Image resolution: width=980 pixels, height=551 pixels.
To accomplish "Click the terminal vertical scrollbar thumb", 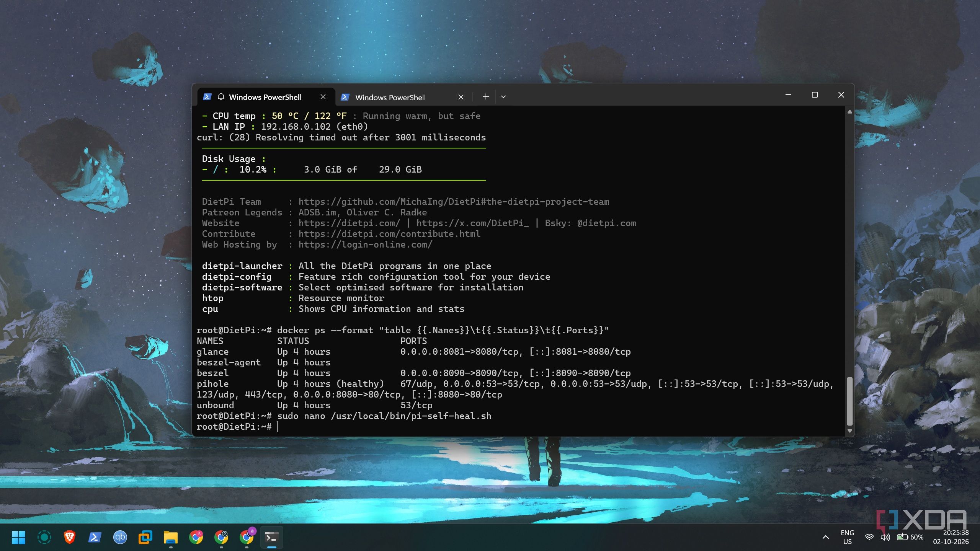I will [849, 401].
